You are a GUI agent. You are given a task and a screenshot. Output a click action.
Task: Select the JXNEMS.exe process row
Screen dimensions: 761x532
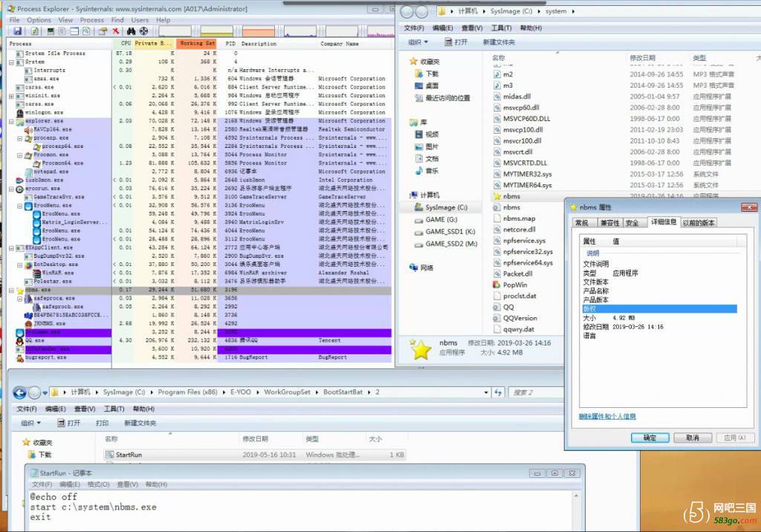point(200,323)
